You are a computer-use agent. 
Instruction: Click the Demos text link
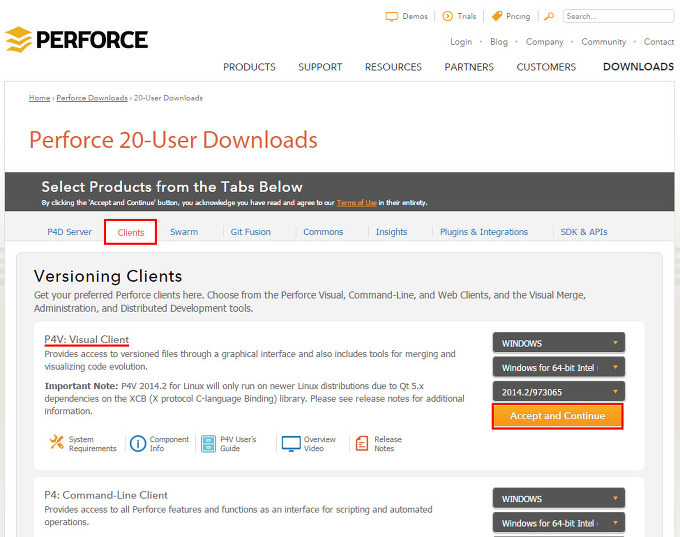[x=415, y=16]
